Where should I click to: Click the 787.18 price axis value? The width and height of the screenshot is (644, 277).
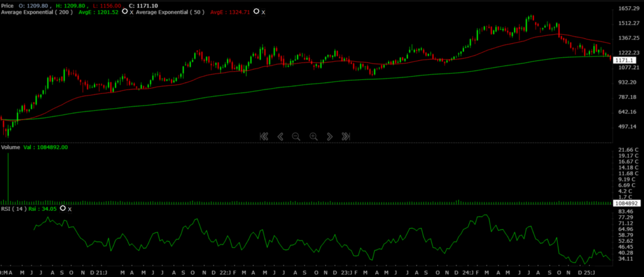click(x=627, y=97)
